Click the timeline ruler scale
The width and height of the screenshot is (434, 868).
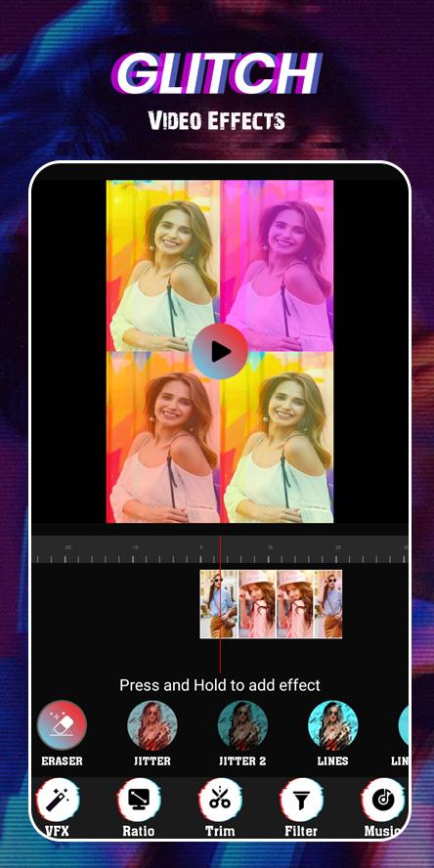(x=220, y=550)
